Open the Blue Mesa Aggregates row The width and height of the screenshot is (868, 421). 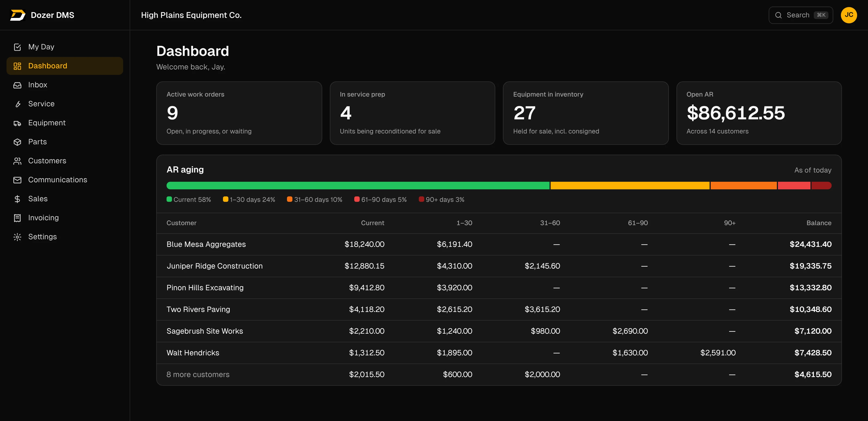tap(499, 244)
